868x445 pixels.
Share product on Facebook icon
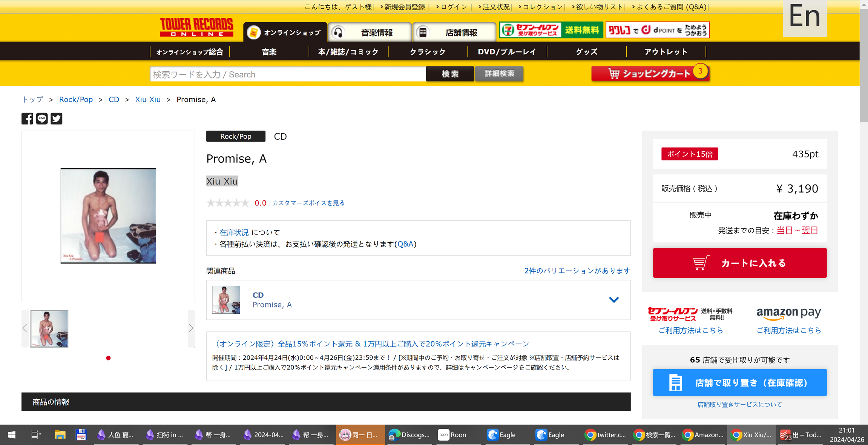point(27,119)
